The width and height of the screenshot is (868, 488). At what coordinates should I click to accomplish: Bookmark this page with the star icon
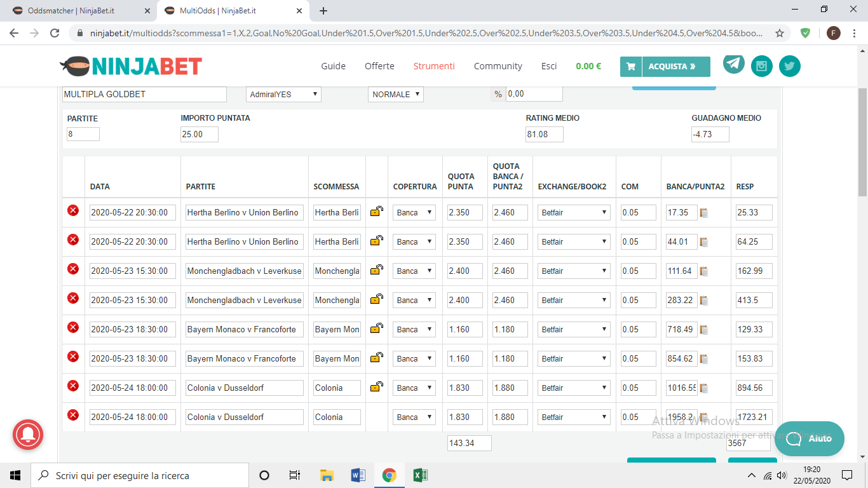tap(780, 33)
